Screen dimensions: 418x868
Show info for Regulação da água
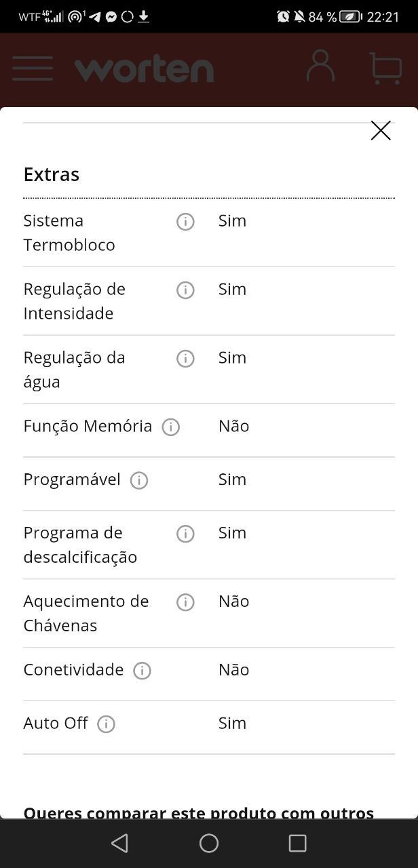pos(185,359)
